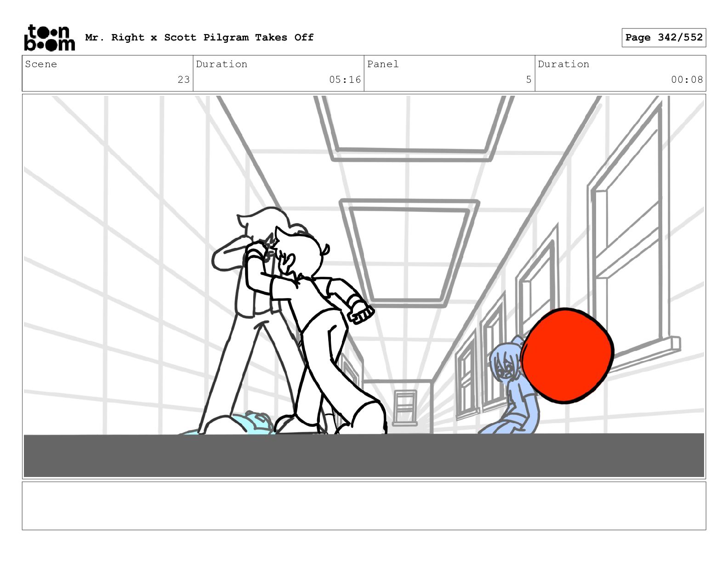Image resolution: width=728 pixels, height=563 pixels.
Task: Click the empty notes box under the panel
Action: coord(364,506)
